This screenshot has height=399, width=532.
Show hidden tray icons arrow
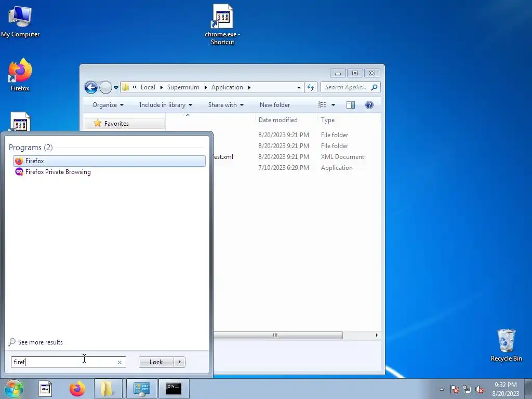pyautogui.click(x=442, y=389)
